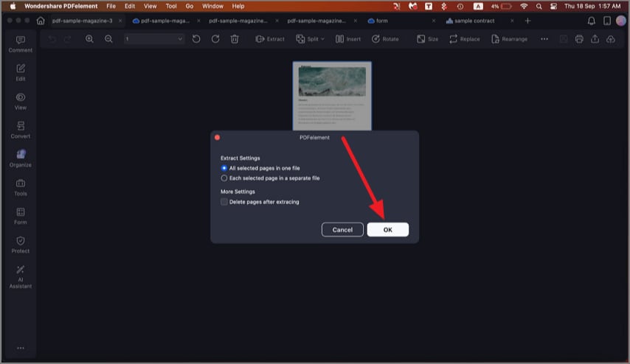
Task: Click the cloud upload icon
Action: click(611, 39)
